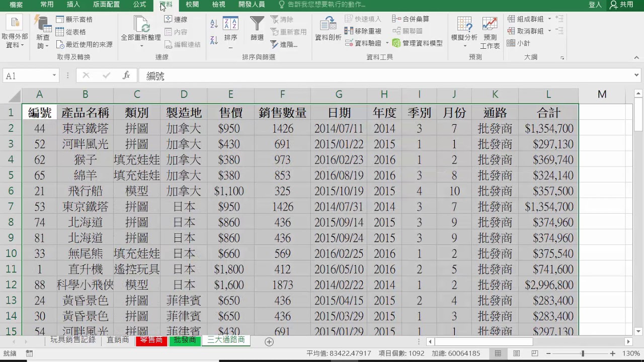
Task: Open the 玩具銷售記錄 sheet tab
Action: coord(73,340)
